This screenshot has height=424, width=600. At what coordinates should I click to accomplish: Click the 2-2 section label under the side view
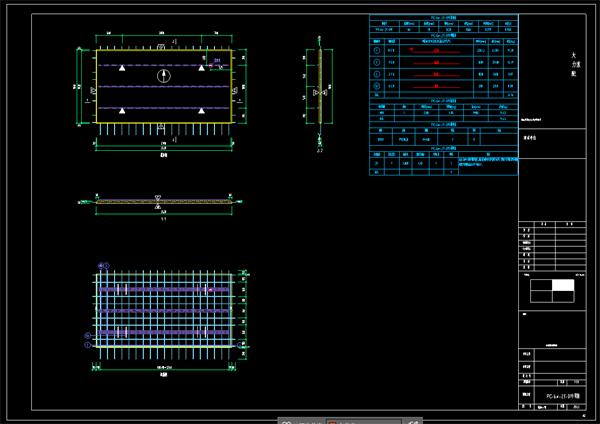(320, 151)
